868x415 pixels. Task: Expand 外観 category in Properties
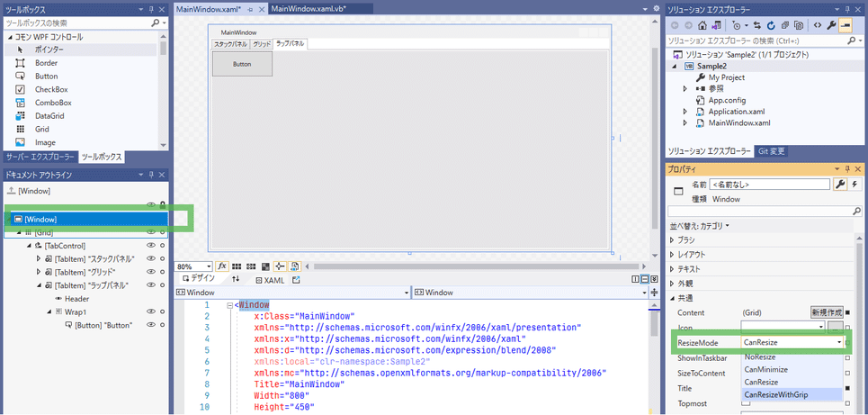coord(672,284)
